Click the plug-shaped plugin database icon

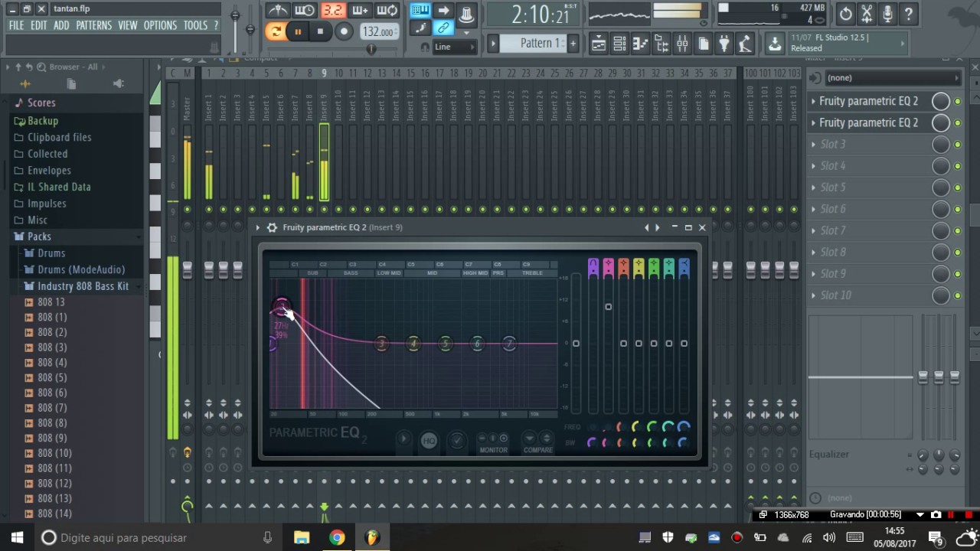click(724, 44)
